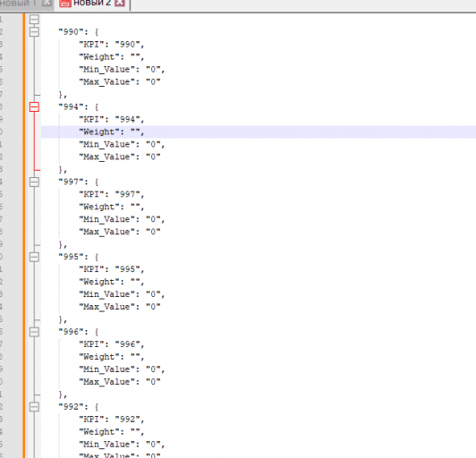Click the highlighted "Weight" line under "994"
The image size is (476, 458).
112,131
